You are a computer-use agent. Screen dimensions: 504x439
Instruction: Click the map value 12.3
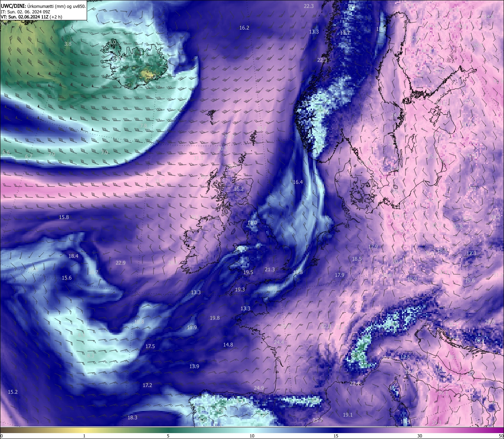click(x=471, y=253)
